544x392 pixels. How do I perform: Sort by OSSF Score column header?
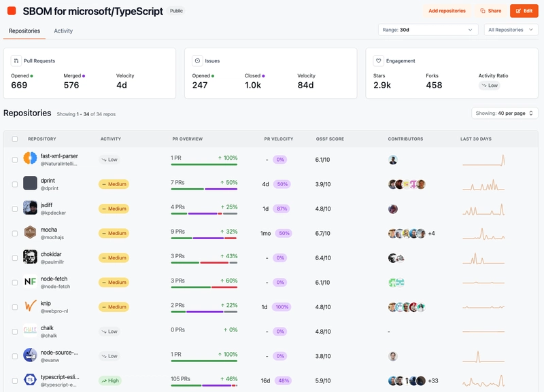pos(330,139)
